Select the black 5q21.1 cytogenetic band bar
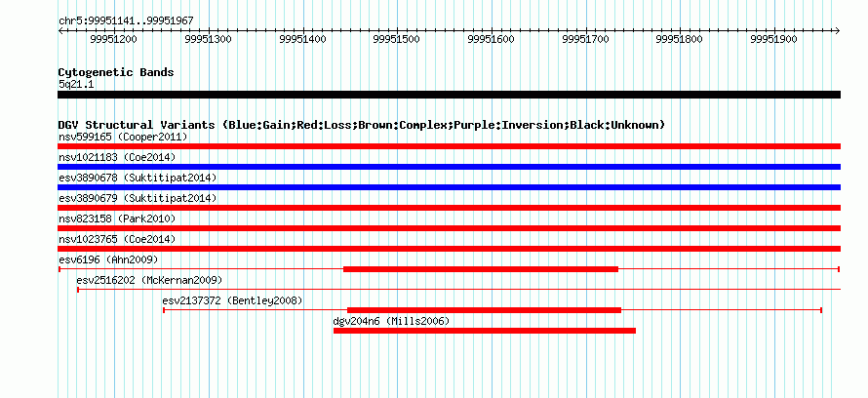868x398 pixels. [449, 95]
